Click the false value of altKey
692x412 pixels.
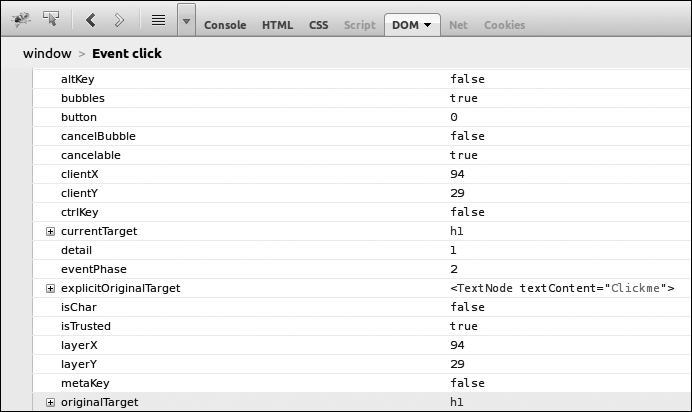click(x=467, y=79)
